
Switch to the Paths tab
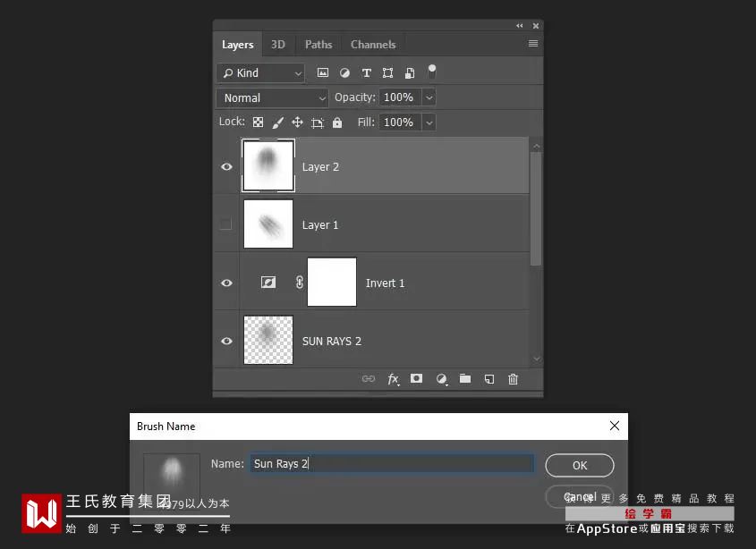pyautogui.click(x=319, y=45)
